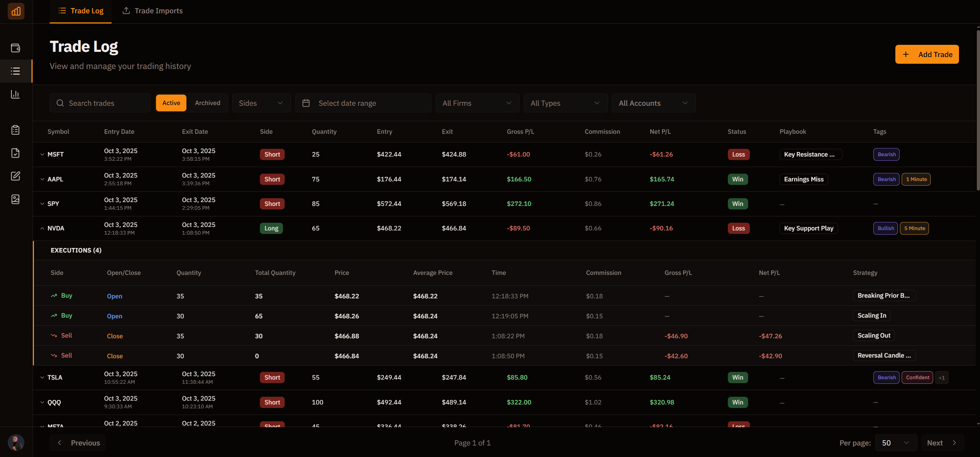Open the image gallery sidebar icon
The height and width of the screenshot is (457, 980).
(15, 199)
